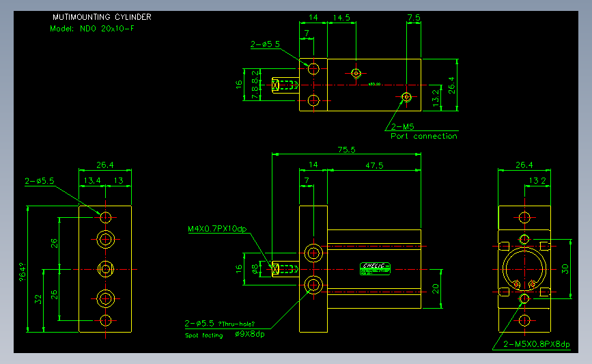Pick the ø9X8dp counterbore text

pyautogui.click(x=249, y=334)
